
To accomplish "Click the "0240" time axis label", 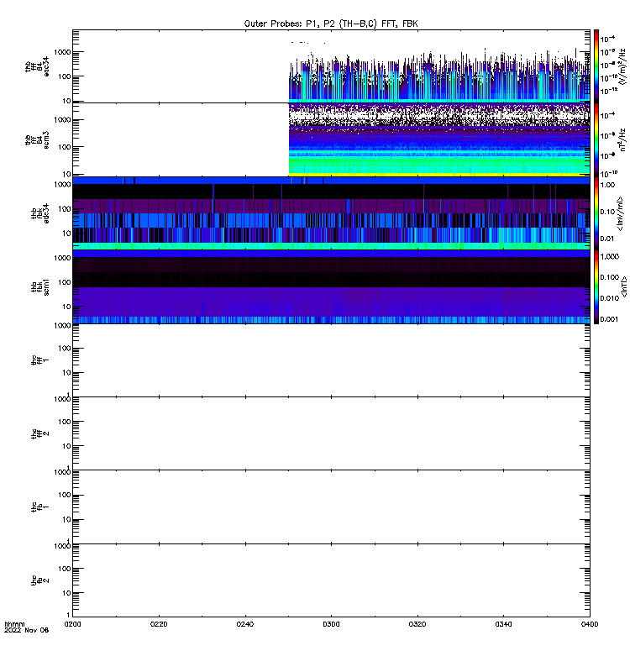I will tap(245, 624).
